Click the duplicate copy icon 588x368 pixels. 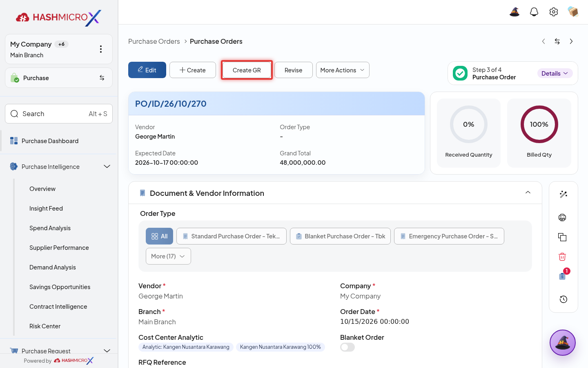pos(562,237)
